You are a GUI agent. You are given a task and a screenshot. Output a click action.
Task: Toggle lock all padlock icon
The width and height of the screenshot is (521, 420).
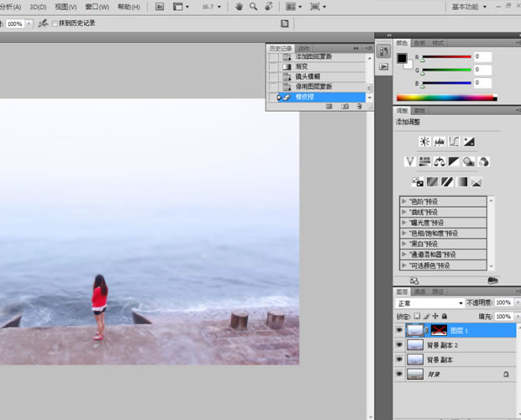click(445, 316)
